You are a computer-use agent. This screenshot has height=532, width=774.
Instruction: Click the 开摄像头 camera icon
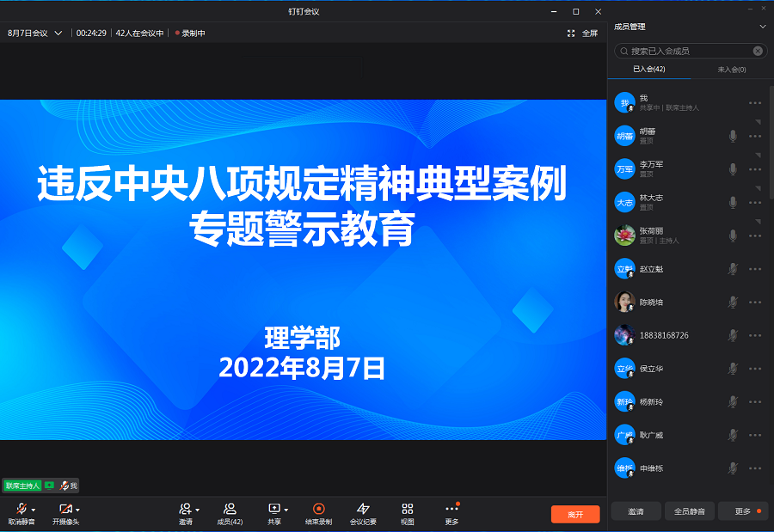tap(64, 509)
